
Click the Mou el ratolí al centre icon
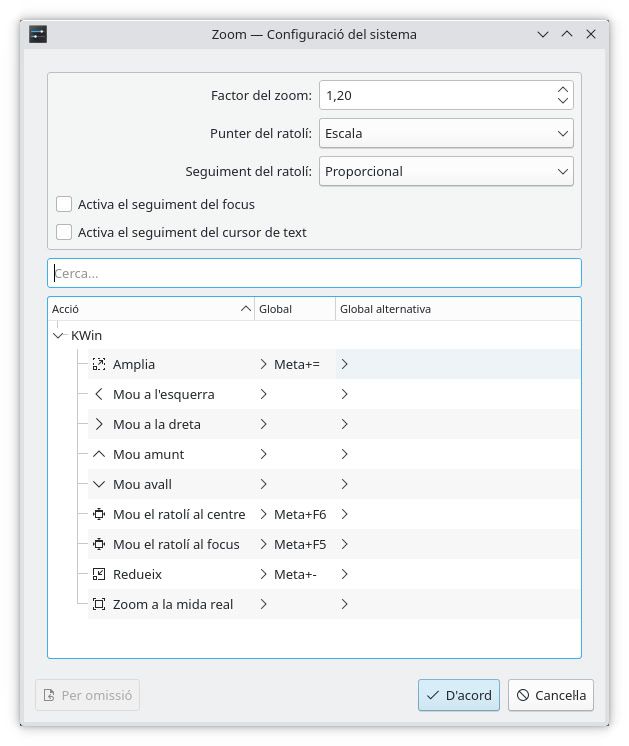coord(99,514)
